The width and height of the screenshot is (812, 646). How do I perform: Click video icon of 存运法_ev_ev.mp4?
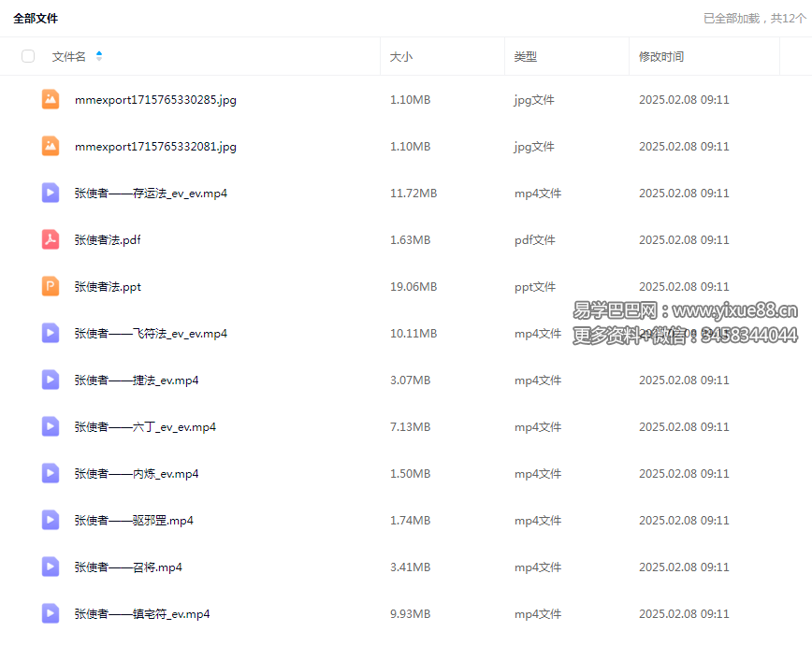point(51,193)
